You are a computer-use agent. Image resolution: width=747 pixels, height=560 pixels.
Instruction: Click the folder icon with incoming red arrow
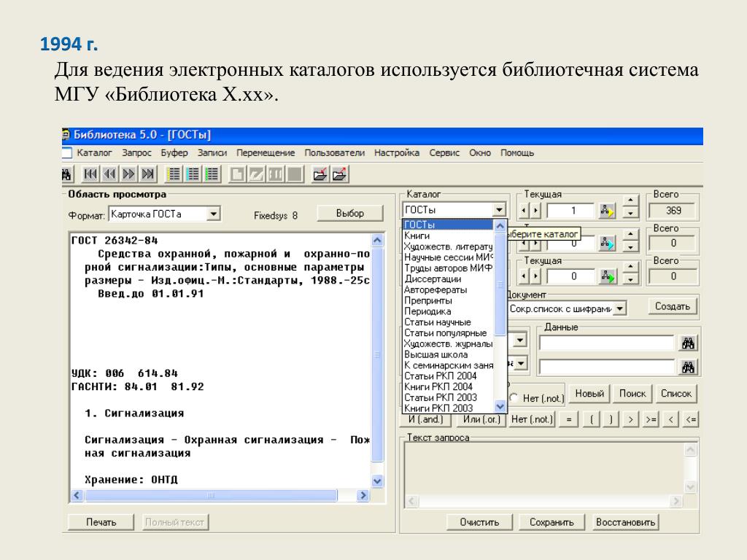coord(320,174)
